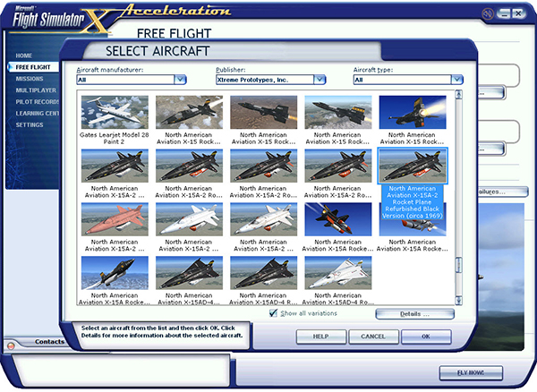537x392 pixels.
Task: Select the yellow-tailed X-15 above mountains
Action: pos(338,112)
